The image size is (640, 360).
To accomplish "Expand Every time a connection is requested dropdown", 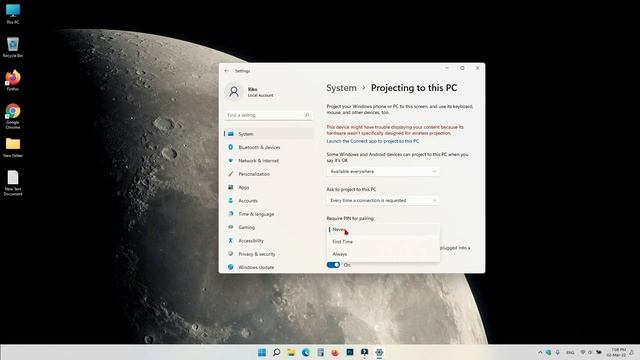I will [383, 200].
